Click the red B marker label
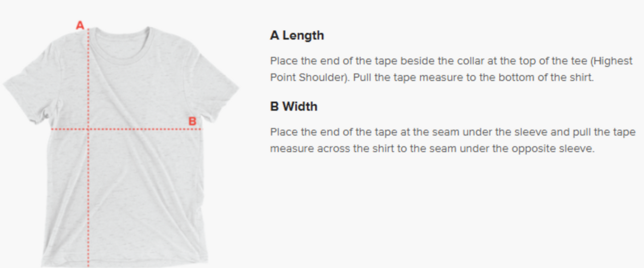 pyautogui.click(x=192, y=121)
